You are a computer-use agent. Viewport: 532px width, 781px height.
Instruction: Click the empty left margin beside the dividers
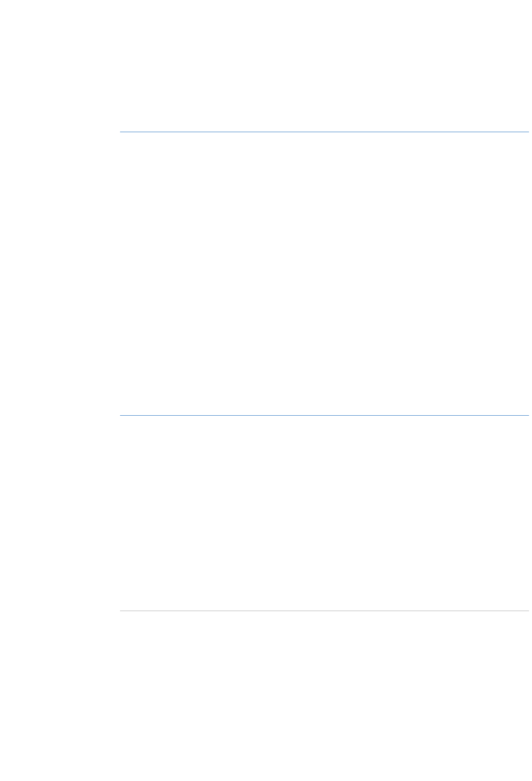[x=60, y=390]
